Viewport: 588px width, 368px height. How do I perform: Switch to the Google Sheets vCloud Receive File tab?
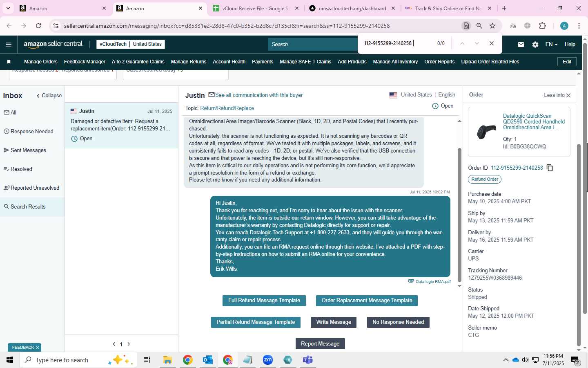[256, 8]
